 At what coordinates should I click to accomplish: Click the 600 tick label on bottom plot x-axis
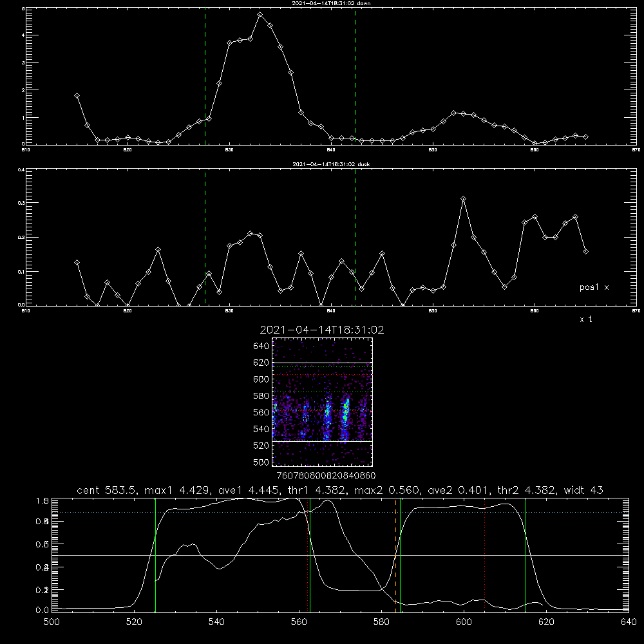point(464,622)
